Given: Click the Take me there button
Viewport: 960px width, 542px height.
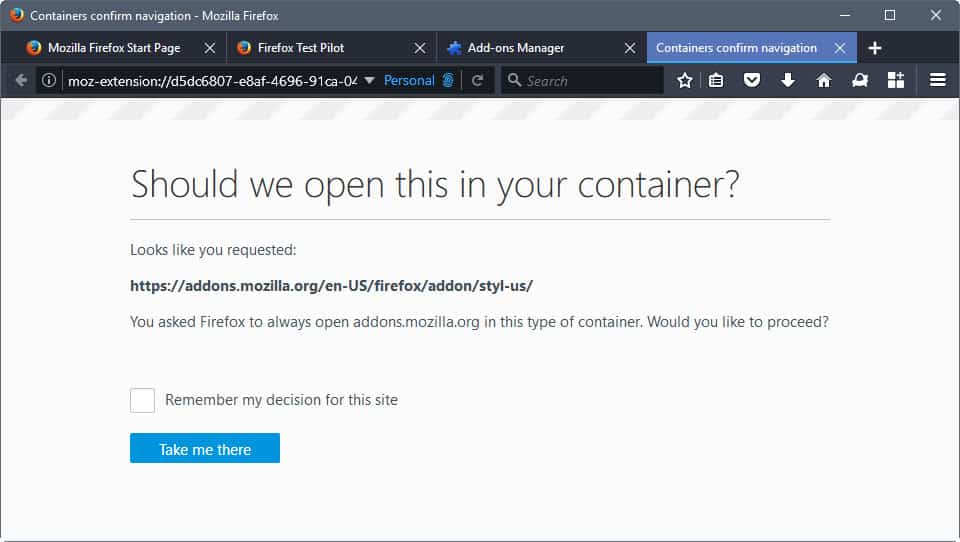Looking at the screenshot, I should [204, 448].
